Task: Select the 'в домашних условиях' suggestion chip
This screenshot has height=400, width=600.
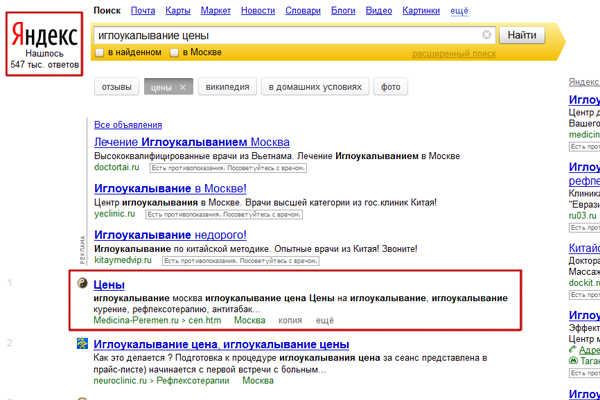Action: tap(315, 87)
